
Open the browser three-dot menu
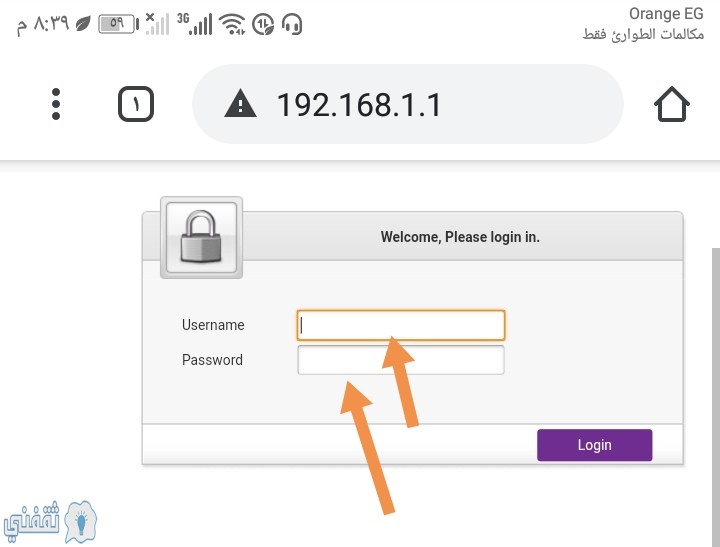(x=56, y=104)
